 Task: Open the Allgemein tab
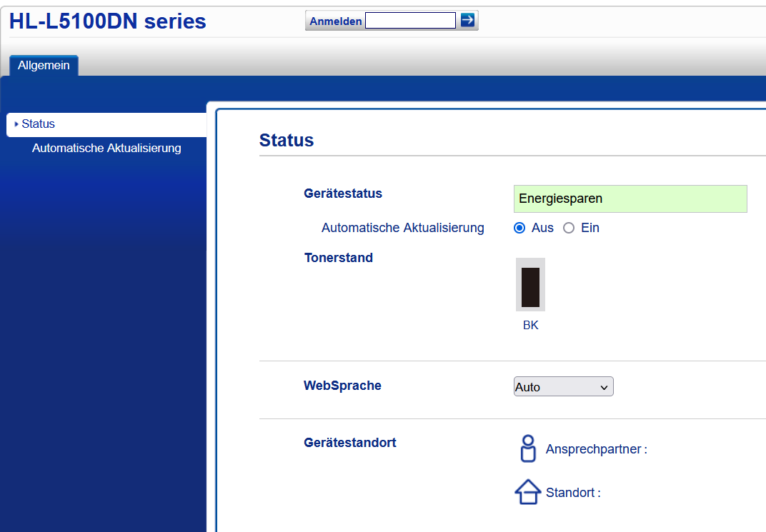44,66
